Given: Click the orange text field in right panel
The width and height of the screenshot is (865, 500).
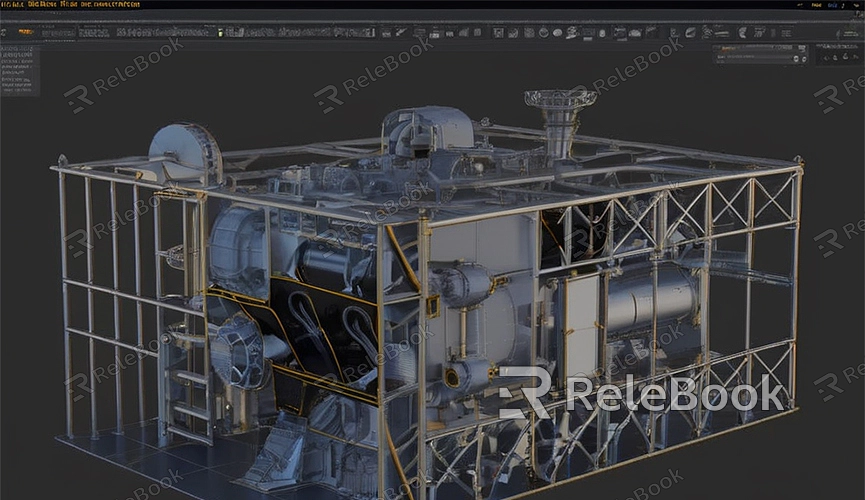Looking at the screenshot, I should point(728,49).
